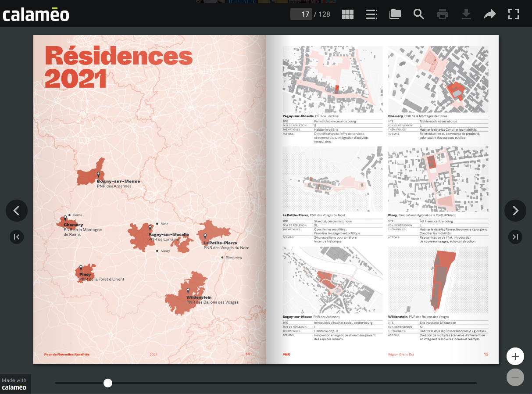
Task: Open the thumbnails grid view
Action: point(348,14)
